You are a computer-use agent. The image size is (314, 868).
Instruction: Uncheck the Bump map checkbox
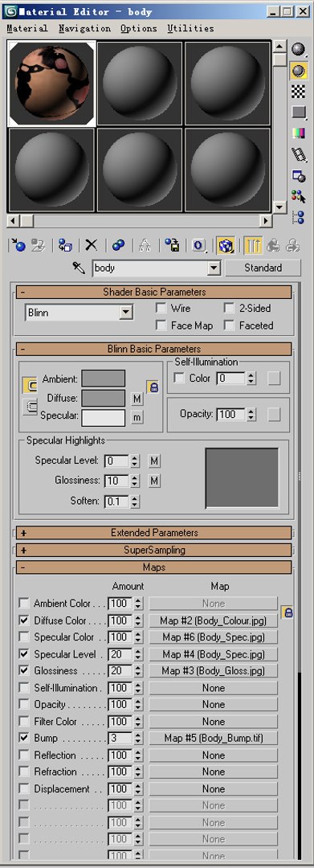point(24,738)
